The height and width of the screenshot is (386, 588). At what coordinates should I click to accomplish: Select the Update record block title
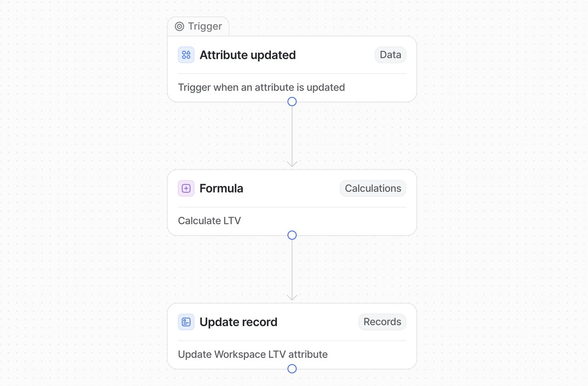point(238,322)
